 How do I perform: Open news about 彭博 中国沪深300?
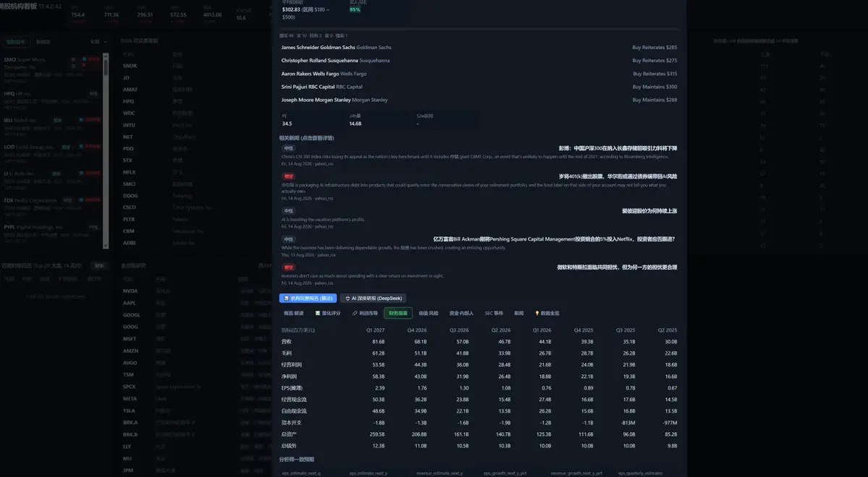tap(618, 148)
